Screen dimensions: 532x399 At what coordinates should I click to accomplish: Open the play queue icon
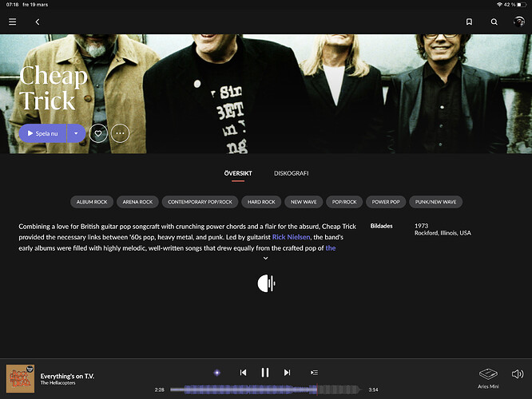click(314, 373)
